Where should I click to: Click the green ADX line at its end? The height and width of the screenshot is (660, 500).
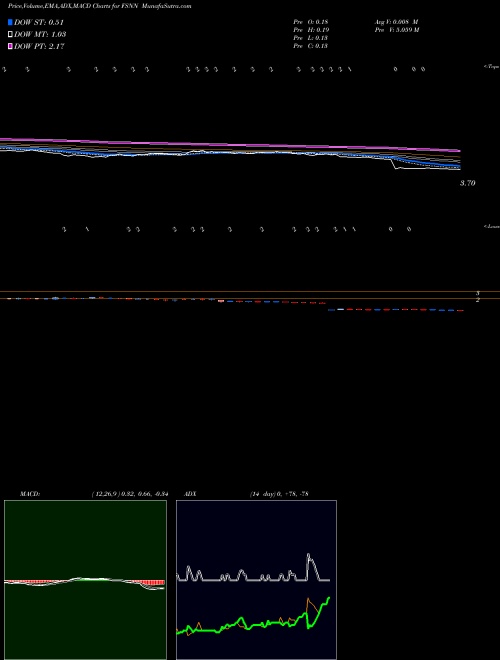click(329, 598)
